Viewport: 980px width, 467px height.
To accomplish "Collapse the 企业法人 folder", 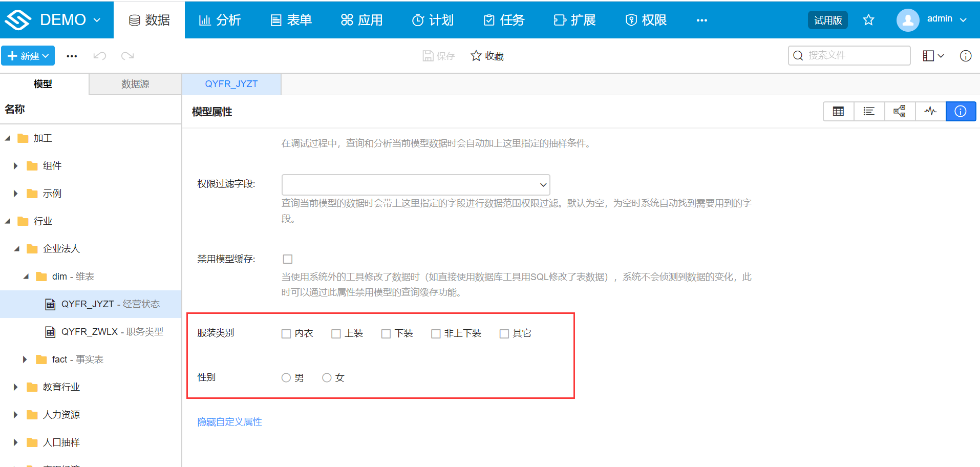I will 16,248.
